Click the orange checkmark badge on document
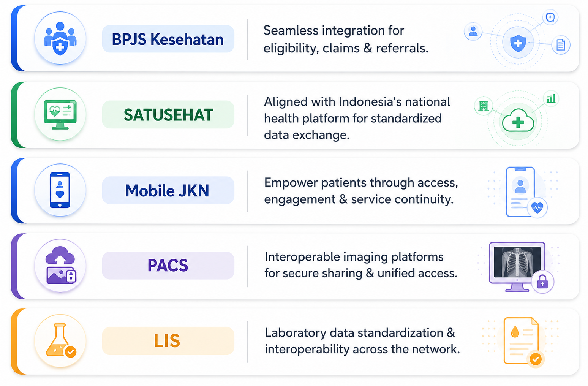Screen dimensions: 588x386 coord(536,358)
